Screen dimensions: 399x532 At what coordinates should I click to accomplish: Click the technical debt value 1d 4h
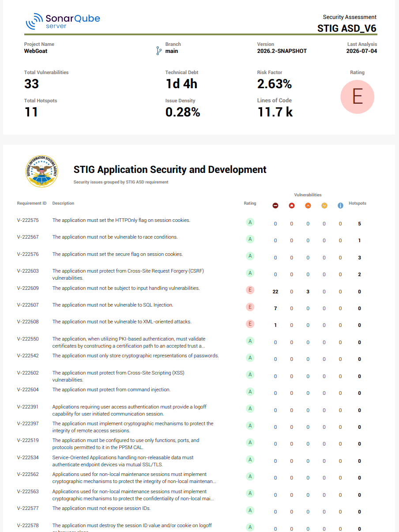[x=181, y=84]
